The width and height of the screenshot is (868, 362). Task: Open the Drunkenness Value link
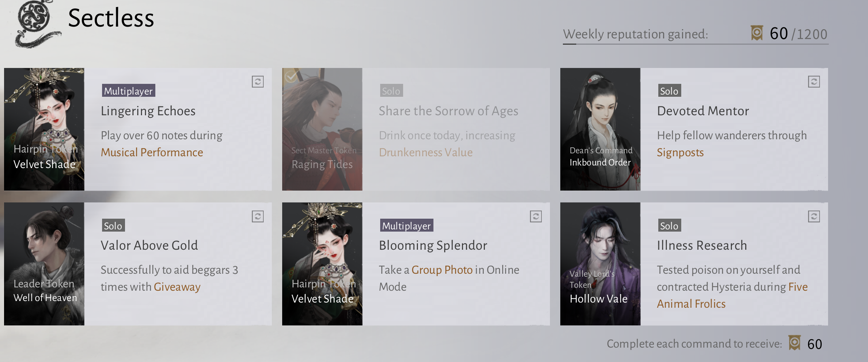426,152
